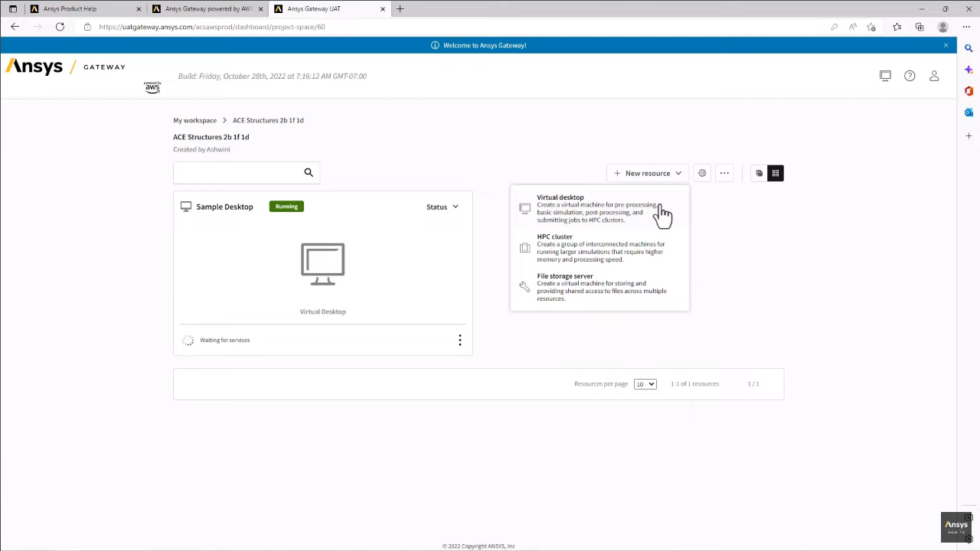This screenshot has width=980, height=551.
Task: Open the Gateway help icon
Action: click(910, 76)
